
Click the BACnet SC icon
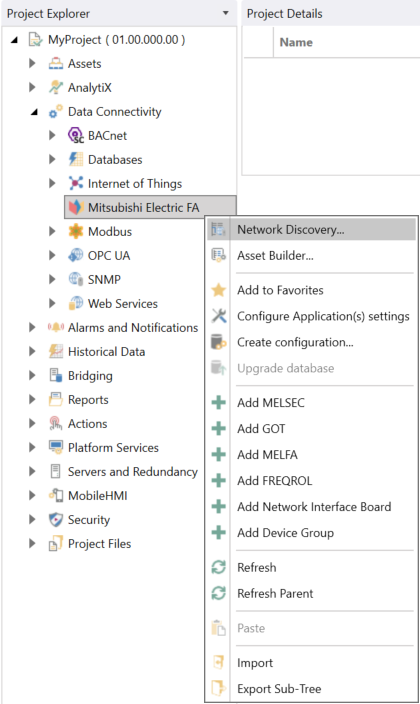point(75,135)
